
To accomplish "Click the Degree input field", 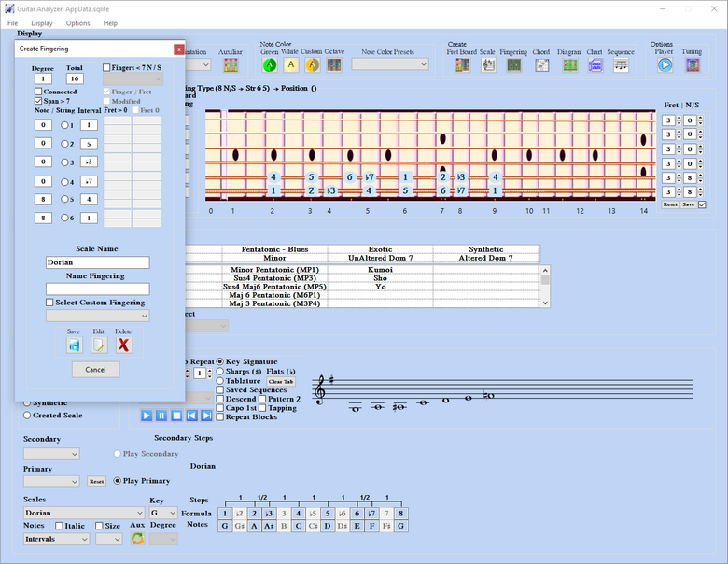I will (43, 78).
